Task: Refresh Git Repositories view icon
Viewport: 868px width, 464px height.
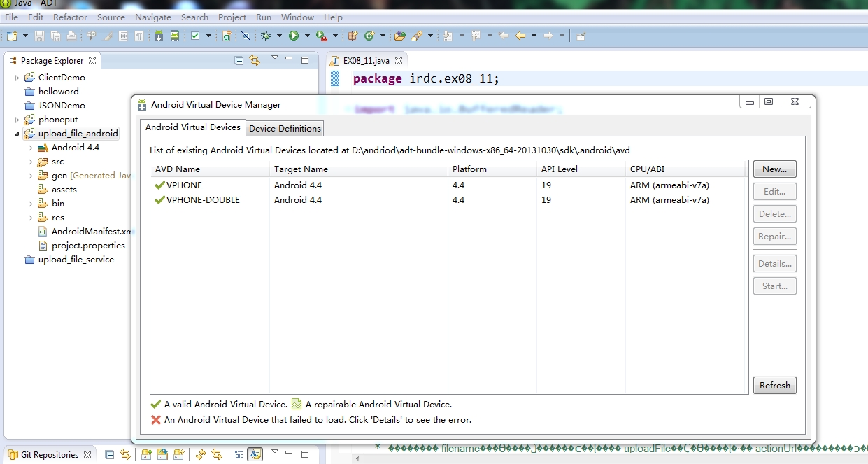Action: 201,455
